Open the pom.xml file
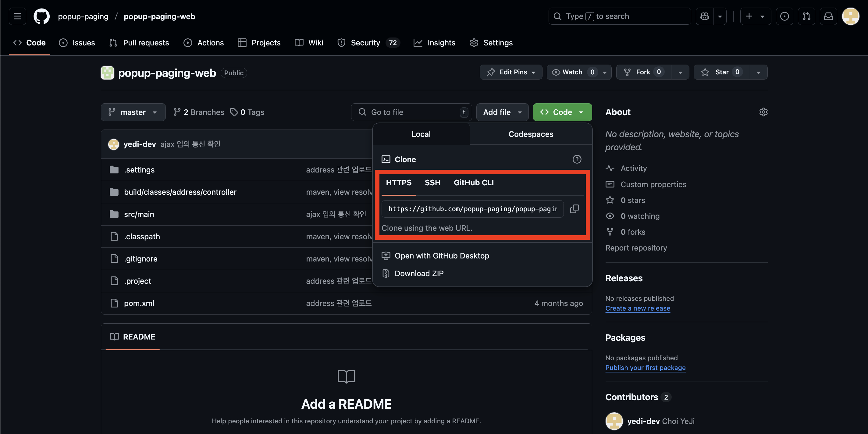 coord(139,303)
